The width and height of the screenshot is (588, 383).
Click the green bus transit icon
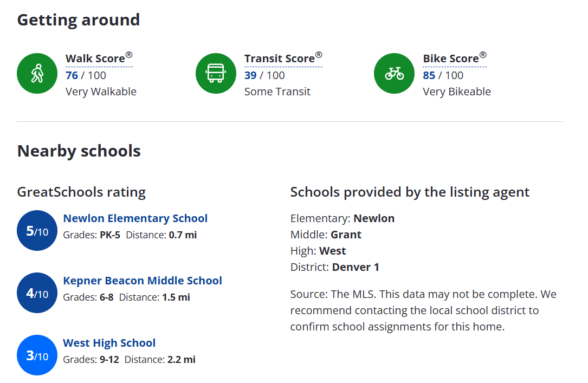[x=216, y=74]
